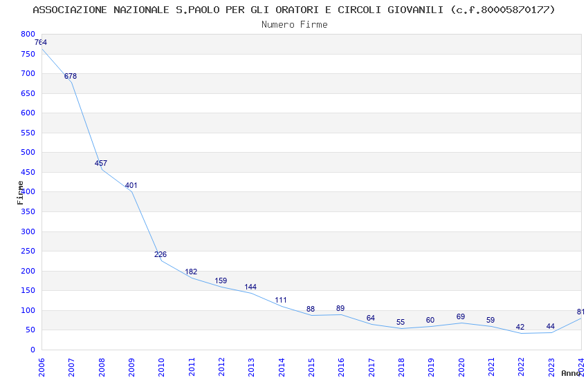Screen dimensions: 588x380
Task: Click the y-axis value 450
Action: (28, 172)
